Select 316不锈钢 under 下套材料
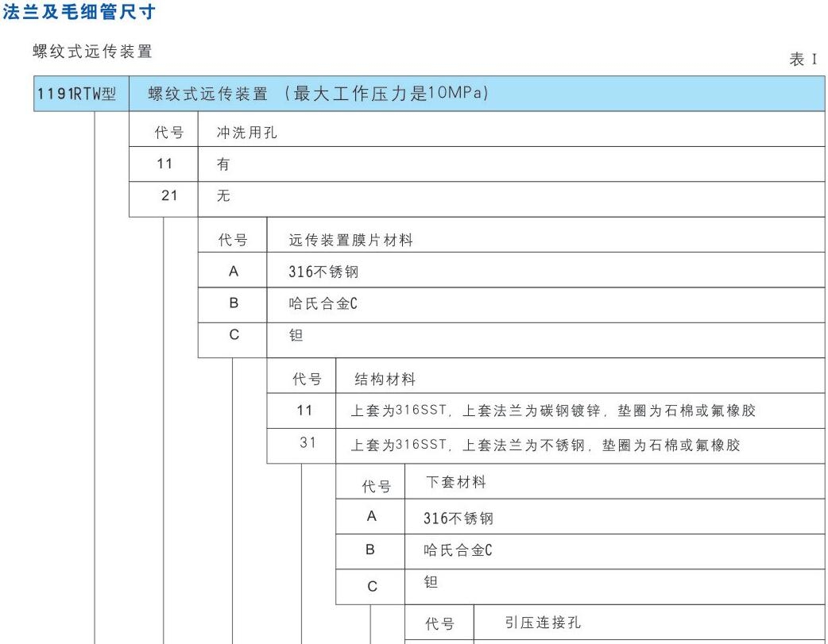Image resolution: width=828 pixels, height=644 pixels. pyautogui.click(x=460, y=519)
